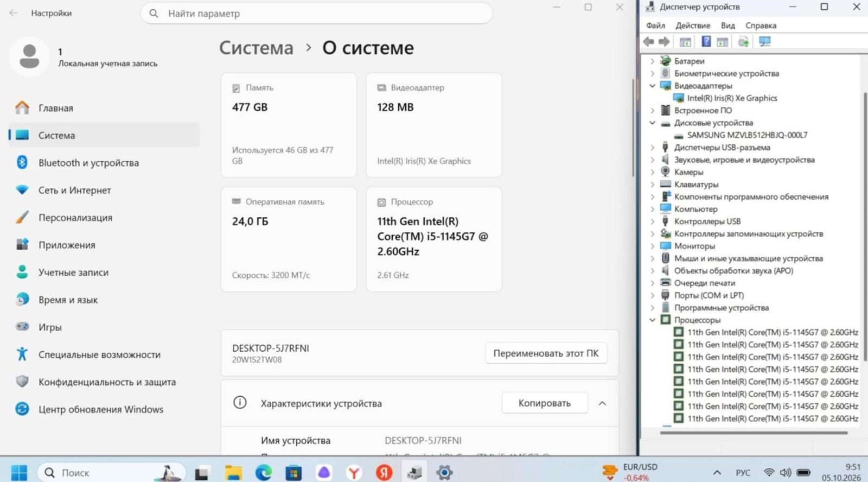Image resolution: width=868 pixels, height=482 pixels.
Task: Expand the Батареи node
Action: pyautogui.click(x=653, y=61)
